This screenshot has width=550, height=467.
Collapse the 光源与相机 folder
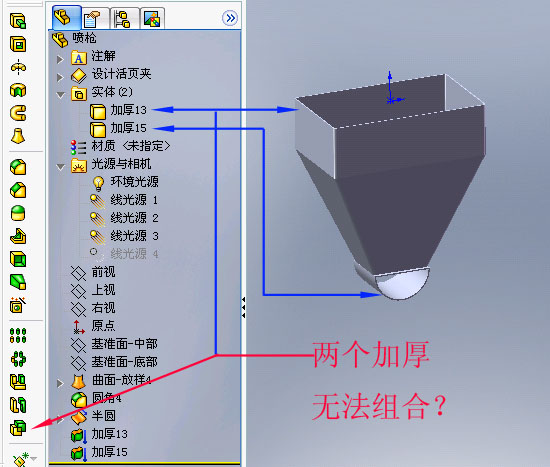[x=60, y=167]
